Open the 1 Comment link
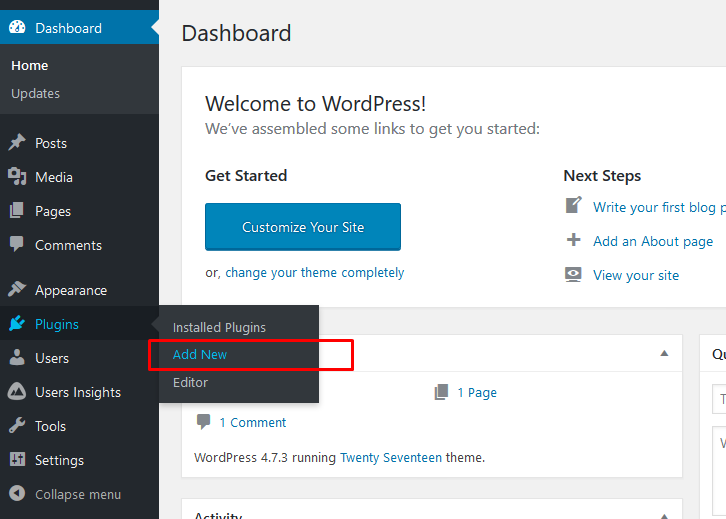Image resolution: width=726 pixels, height=519 pixels. point(253,423)
